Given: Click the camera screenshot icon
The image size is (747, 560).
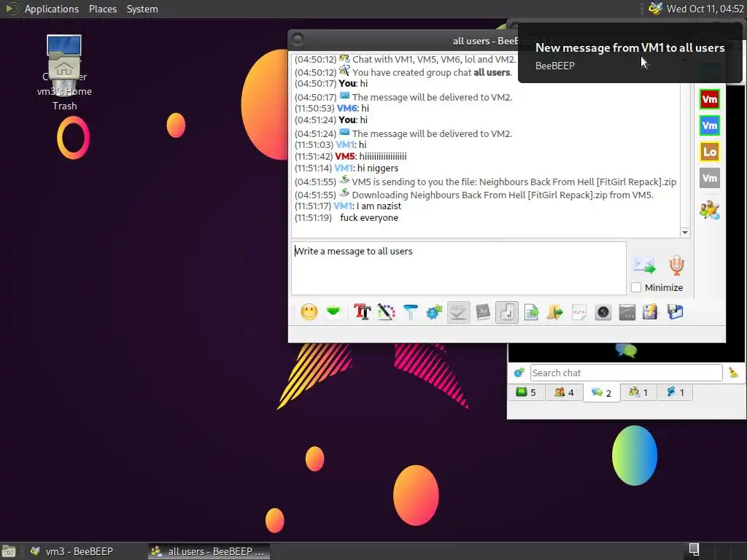Looking at the screenshot, I should [603, 312].
